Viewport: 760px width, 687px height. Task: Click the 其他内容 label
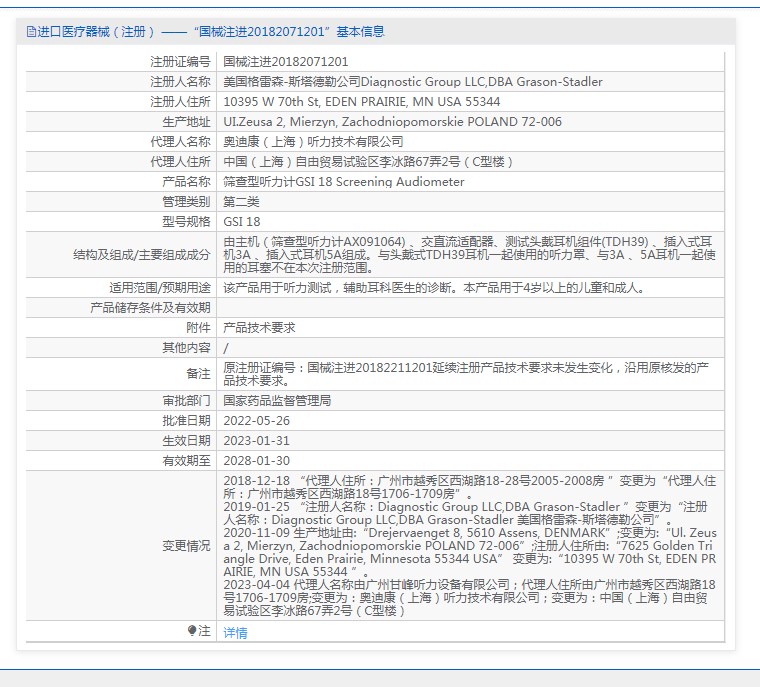[186, 348]
